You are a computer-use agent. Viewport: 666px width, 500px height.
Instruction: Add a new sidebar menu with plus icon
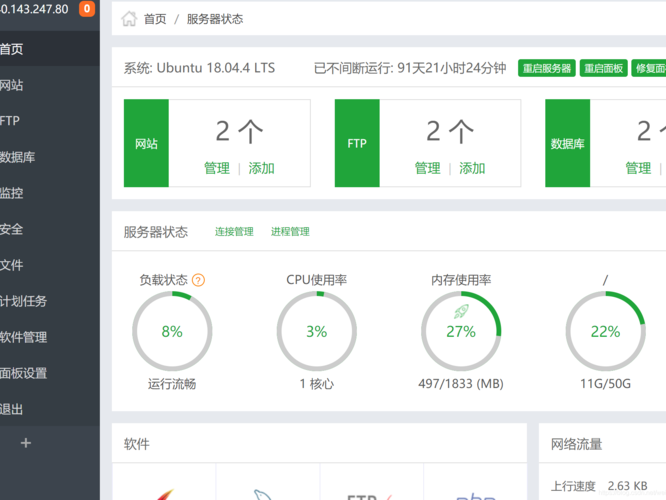click(26, 443)
